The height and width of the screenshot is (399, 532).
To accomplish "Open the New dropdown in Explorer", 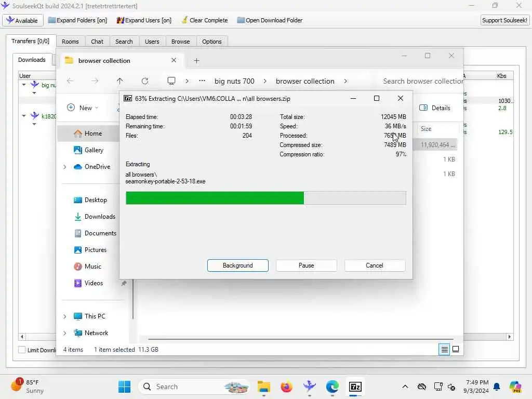I will 83,108.
